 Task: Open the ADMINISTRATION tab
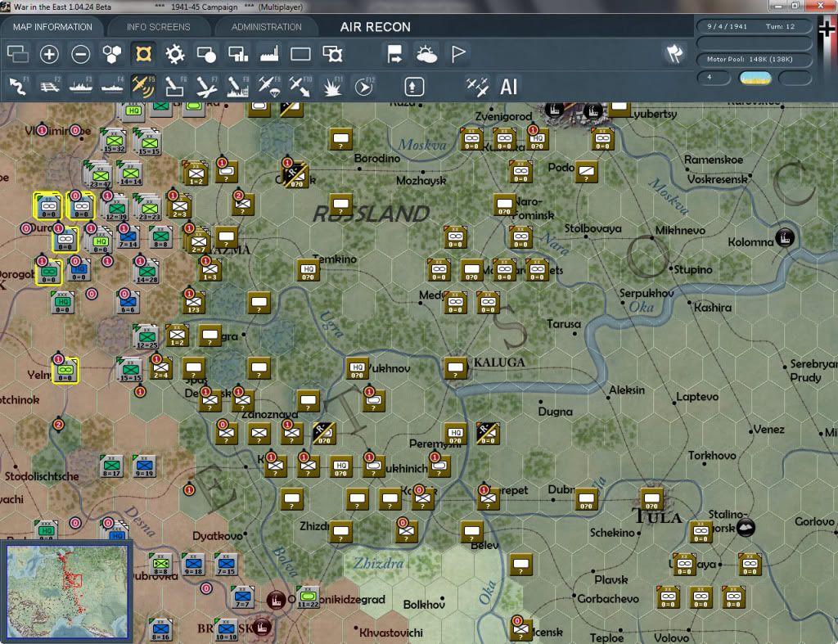pyautogui.click(x=266, y=27)
